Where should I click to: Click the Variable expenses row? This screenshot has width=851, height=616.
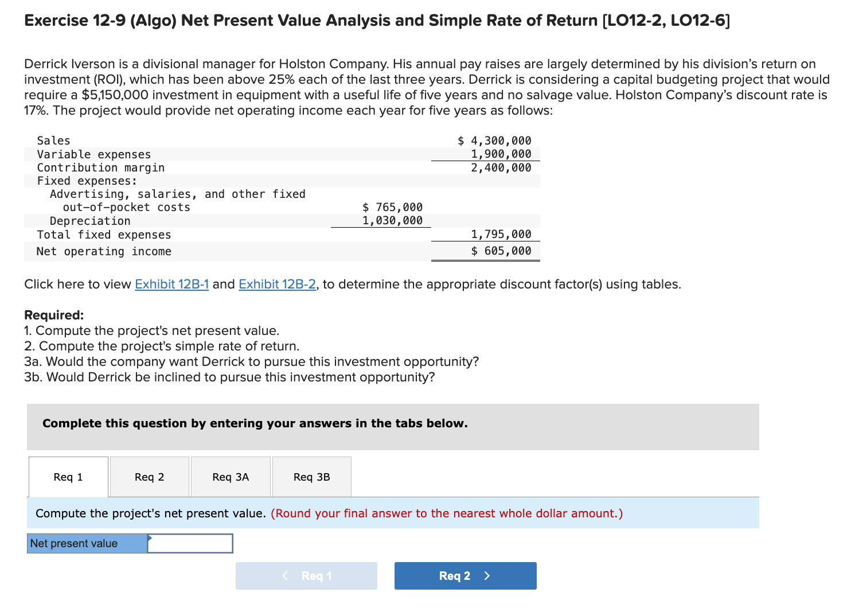[x=93, y=154]
